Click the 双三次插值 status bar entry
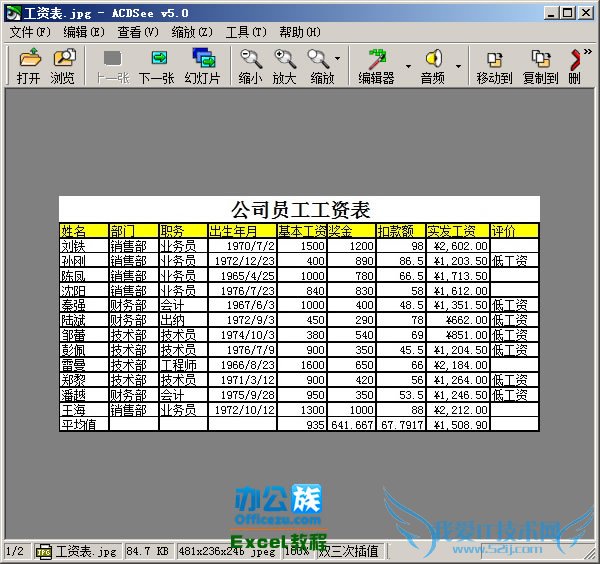Screen dimensions: 600x564 pyautogui.click(x=348, y=551)
